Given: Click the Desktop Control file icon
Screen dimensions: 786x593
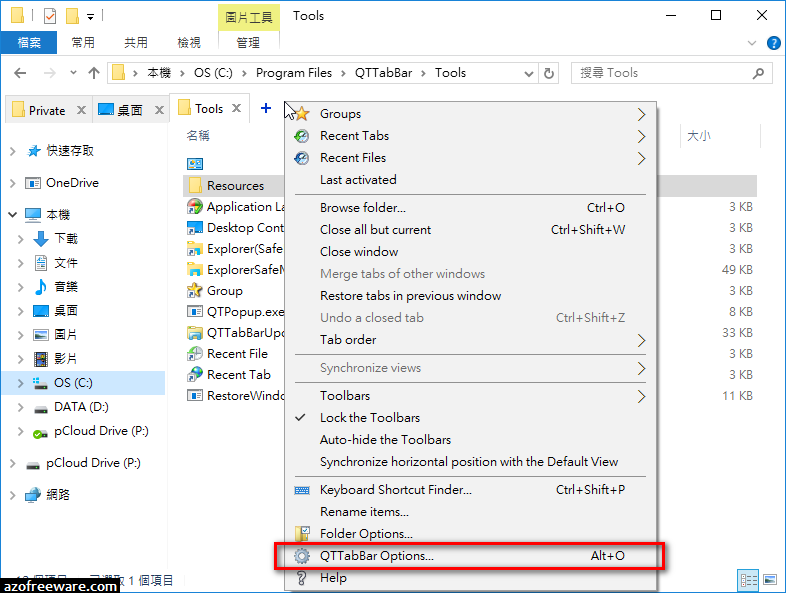Looking at the screenshot, I should click(194, 228).
